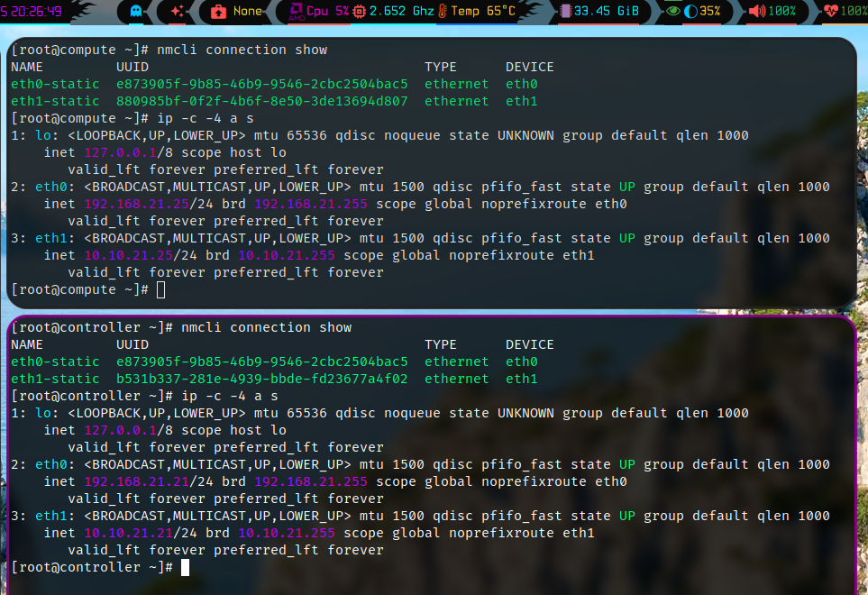Click the purple RAM memory icon

coord(565,12)
